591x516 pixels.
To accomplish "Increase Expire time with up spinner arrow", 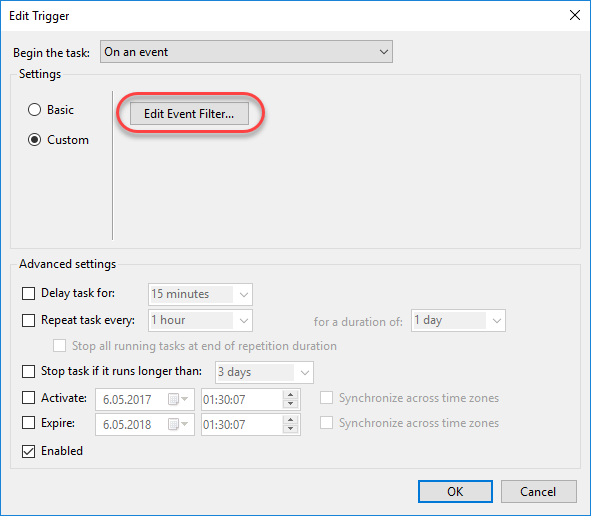I will coord(290,420).
